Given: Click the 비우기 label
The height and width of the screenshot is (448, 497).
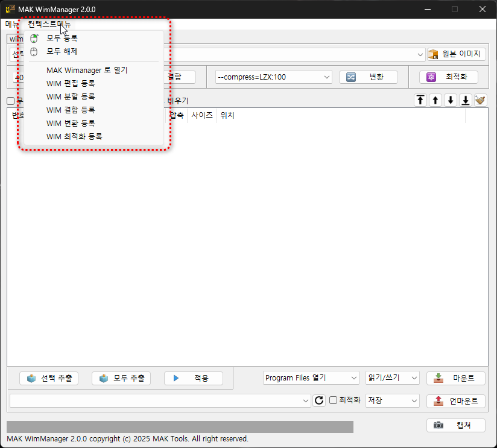Looking at the screenshot, I should tap(178, 101).
